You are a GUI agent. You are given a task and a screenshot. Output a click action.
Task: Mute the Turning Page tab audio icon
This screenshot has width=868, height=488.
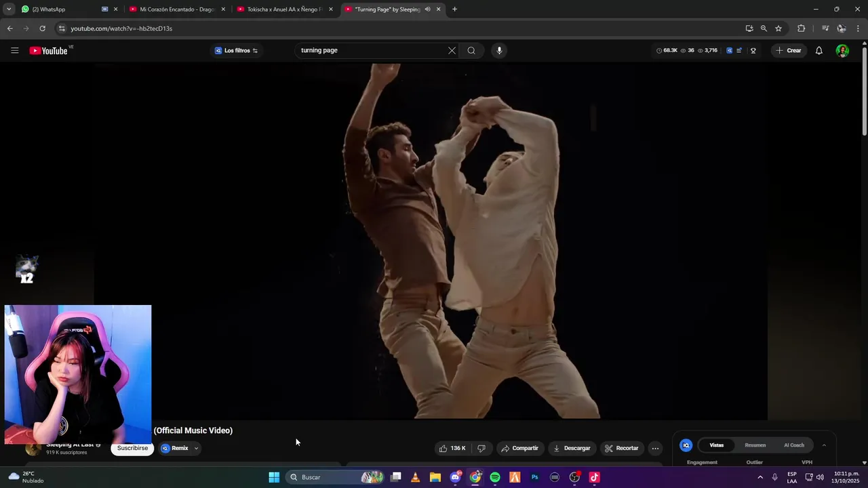[427, 9]
